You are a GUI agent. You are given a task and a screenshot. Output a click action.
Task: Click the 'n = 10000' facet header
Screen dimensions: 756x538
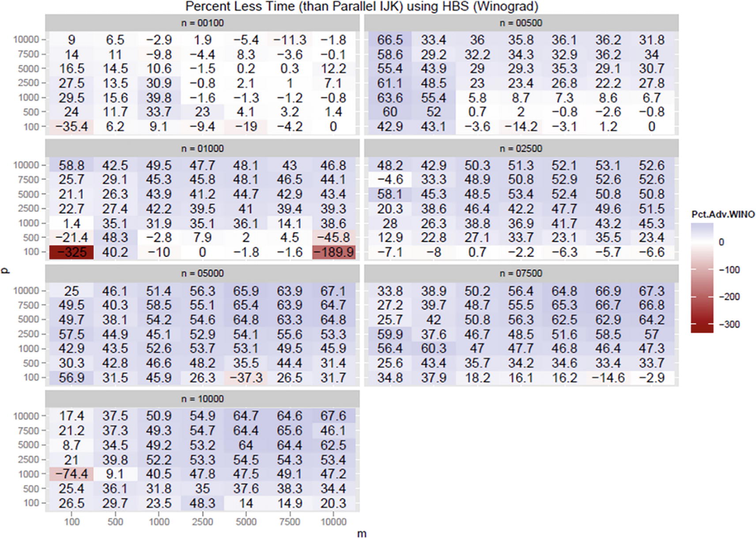tap(202, 399)
